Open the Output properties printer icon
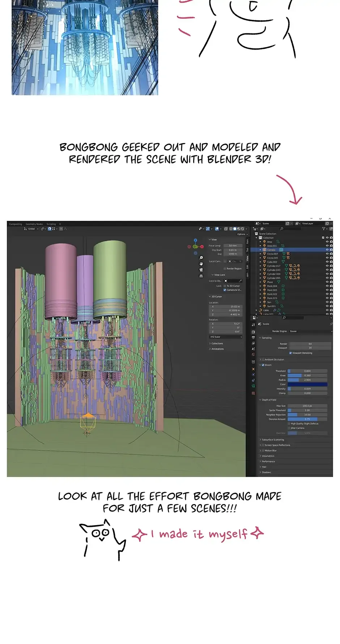 coord(253,337)
